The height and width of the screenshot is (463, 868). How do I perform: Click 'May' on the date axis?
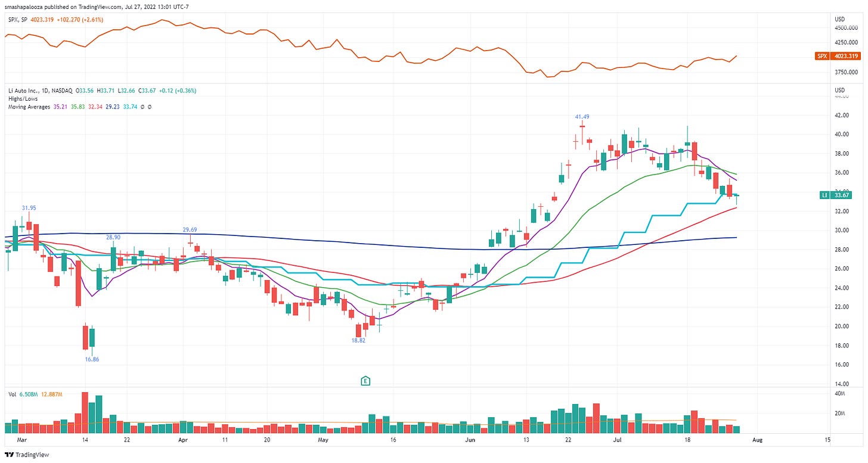coord(323,440)
